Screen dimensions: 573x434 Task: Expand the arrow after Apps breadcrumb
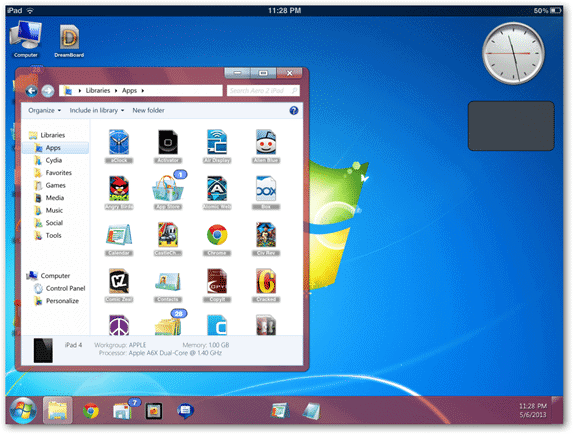pyautogui.click(x=143, y=91)
